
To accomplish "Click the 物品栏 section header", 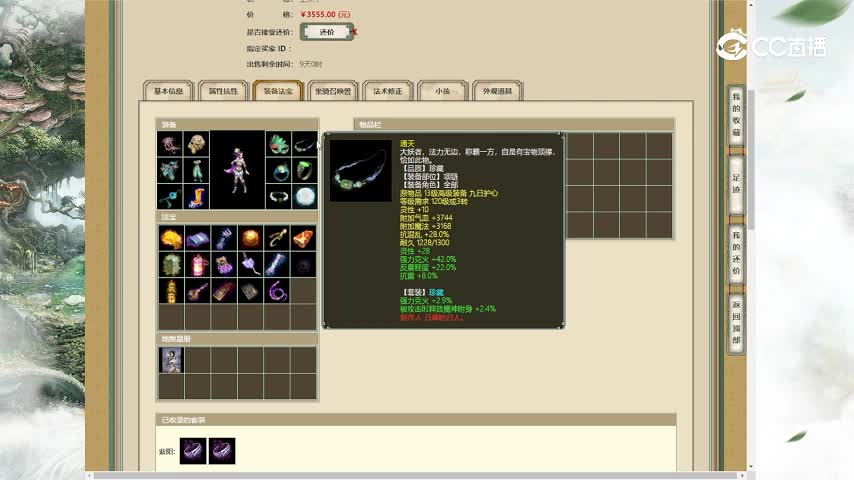I will click(514, 125).
